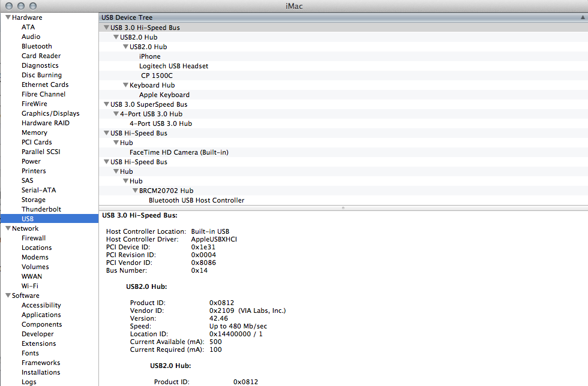
Task: Open Firewall under Network
Action: tap(34, 238)
